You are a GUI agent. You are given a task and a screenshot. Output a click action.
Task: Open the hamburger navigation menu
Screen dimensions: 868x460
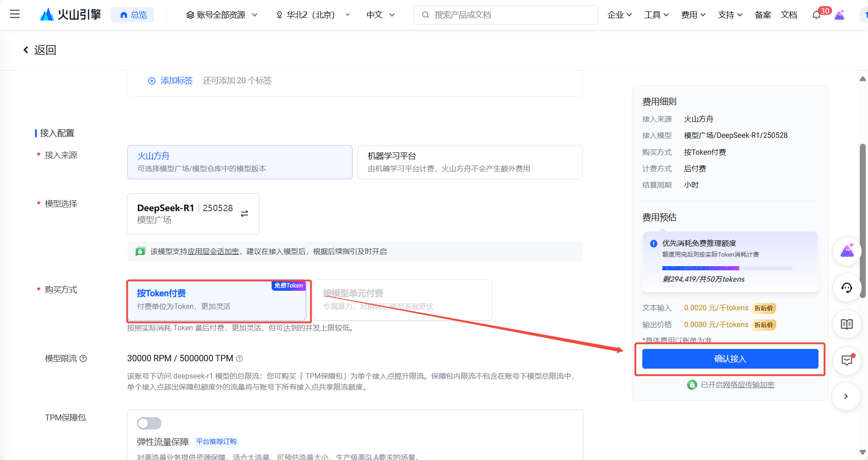tap(15, 15)
